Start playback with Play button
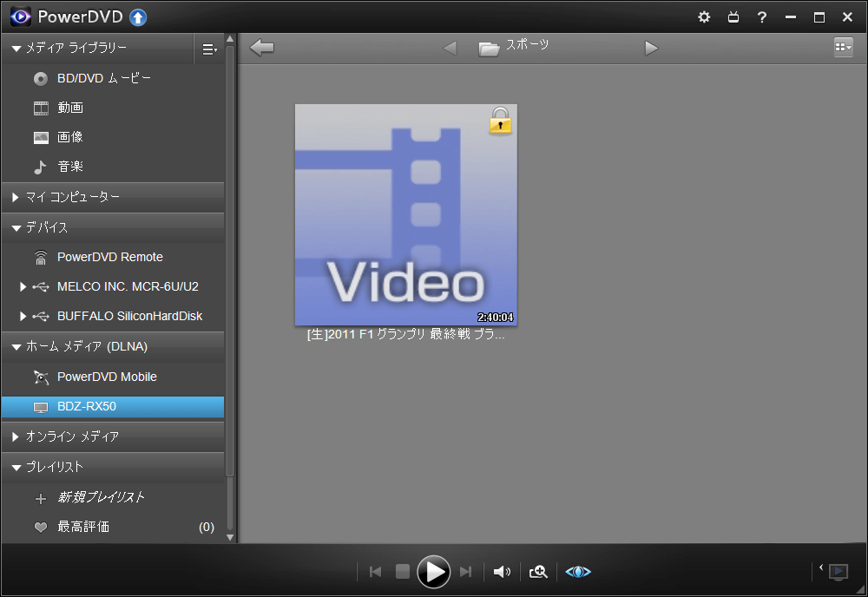Image resolution: width=868 pixels, height=597 pixels. 433,572
